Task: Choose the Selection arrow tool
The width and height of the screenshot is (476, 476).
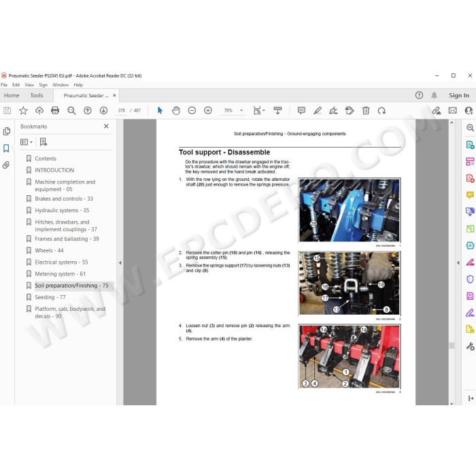Action: (160, 110)
